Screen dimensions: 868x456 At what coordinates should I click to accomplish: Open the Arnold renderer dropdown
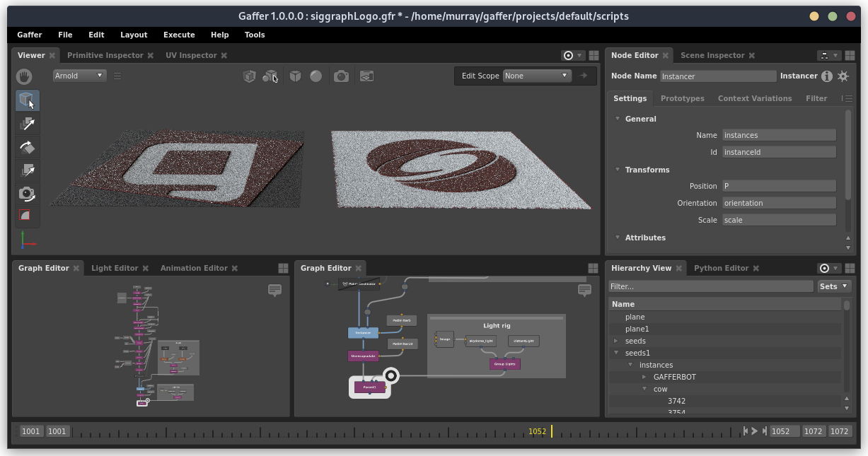point(79,76)
